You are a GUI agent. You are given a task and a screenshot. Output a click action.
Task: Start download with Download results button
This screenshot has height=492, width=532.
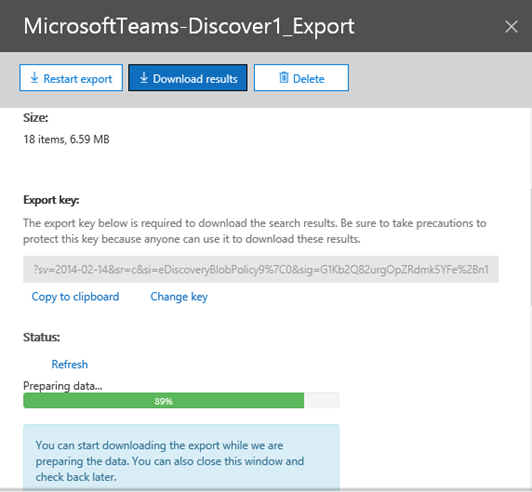(188, 78)
